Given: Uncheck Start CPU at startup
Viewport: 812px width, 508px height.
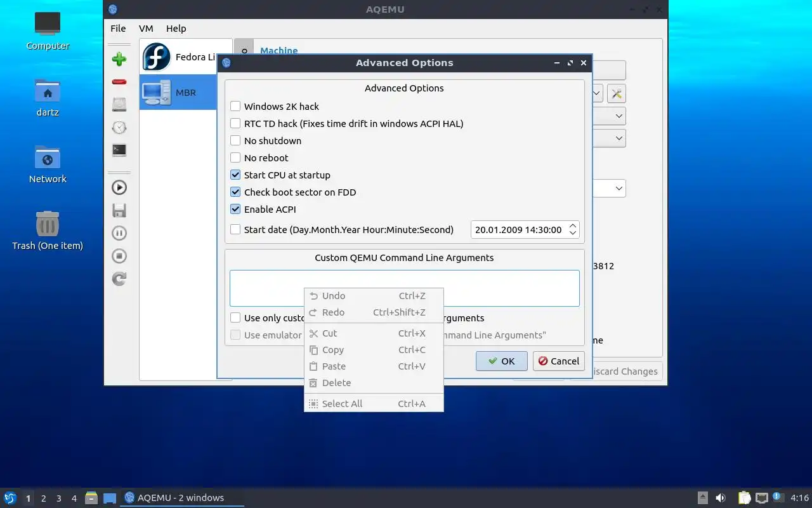Looking at the screenshot, I should coord(235,175).
